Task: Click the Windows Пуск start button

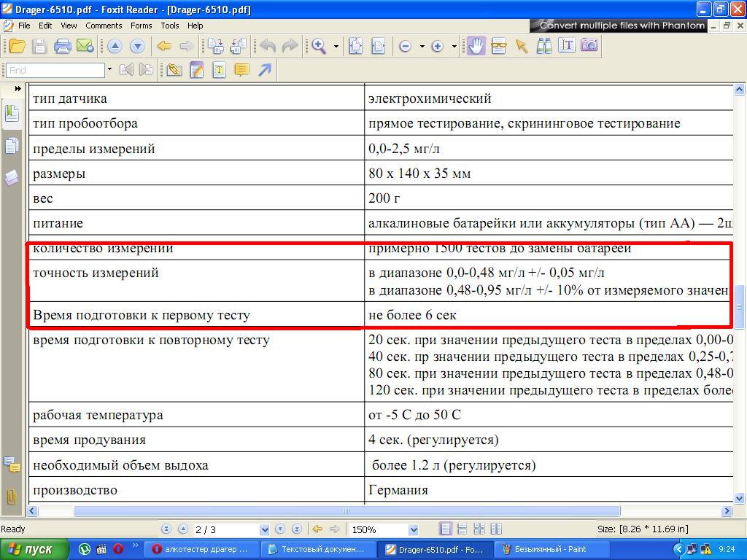Action: (34, 549)
